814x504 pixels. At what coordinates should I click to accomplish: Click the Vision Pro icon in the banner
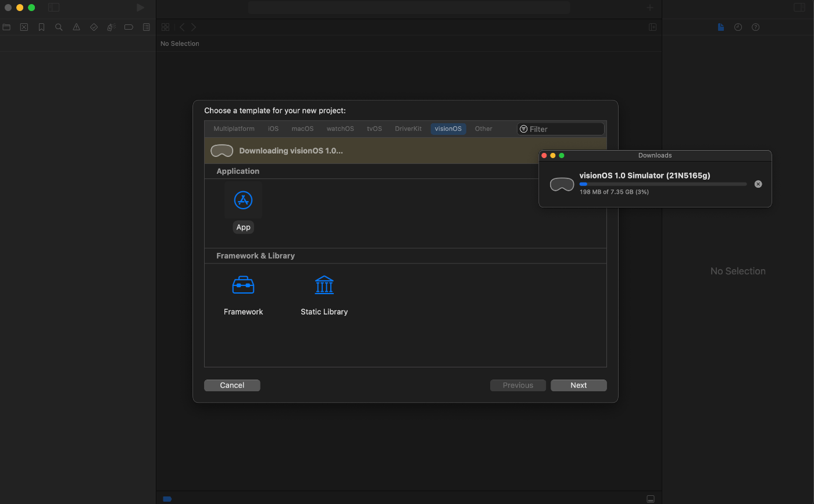(x=222, y=151)
